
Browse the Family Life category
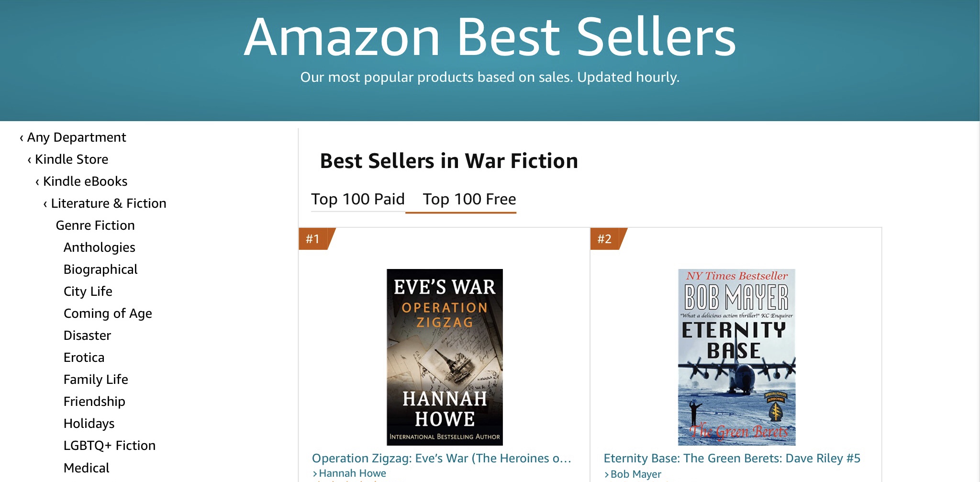pos(96,380)
